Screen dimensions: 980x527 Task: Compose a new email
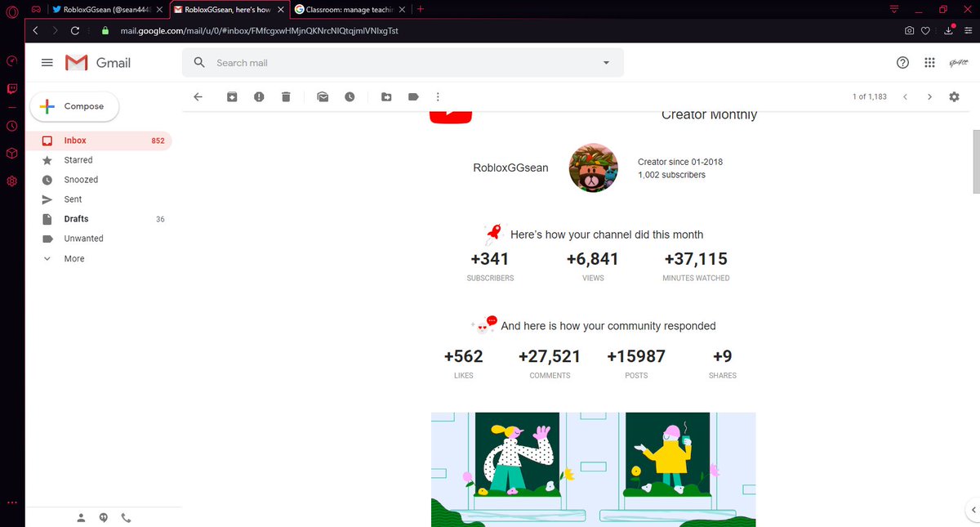click(74, 106)
